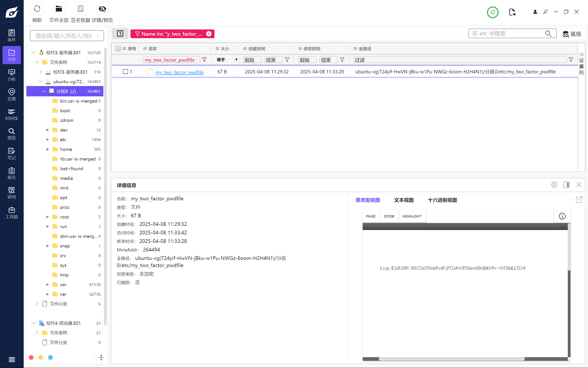Open the 位置 sidebar section
The image size is (588, 368).
tap(12, 95)
